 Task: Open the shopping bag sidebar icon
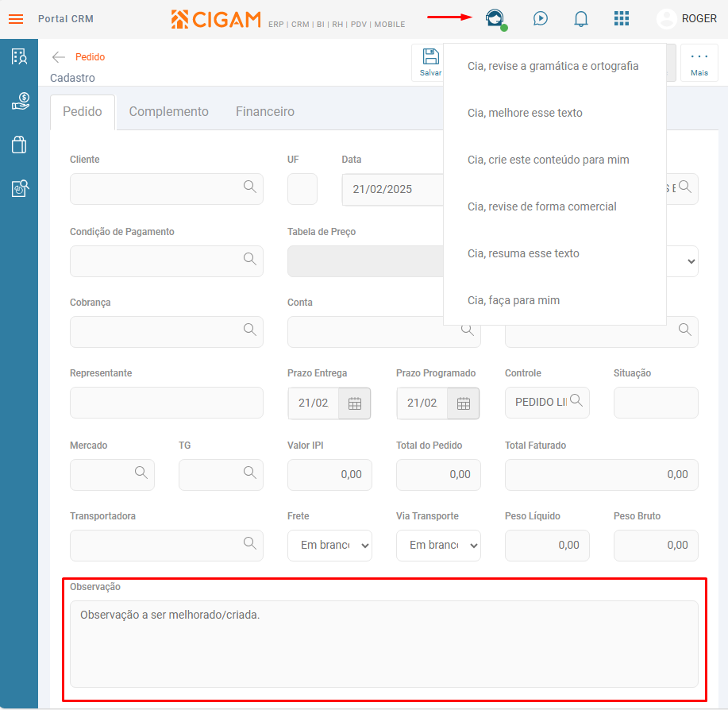(x=19, y=145)
